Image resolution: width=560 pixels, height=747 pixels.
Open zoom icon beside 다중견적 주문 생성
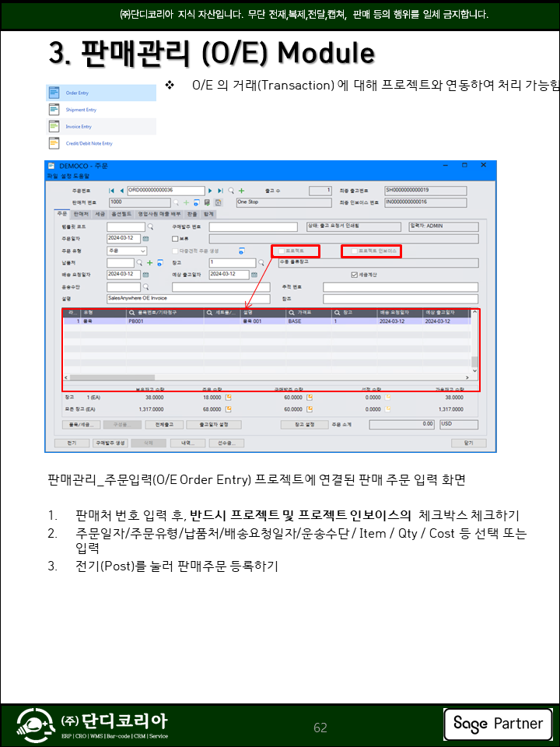tap(241, 251)
